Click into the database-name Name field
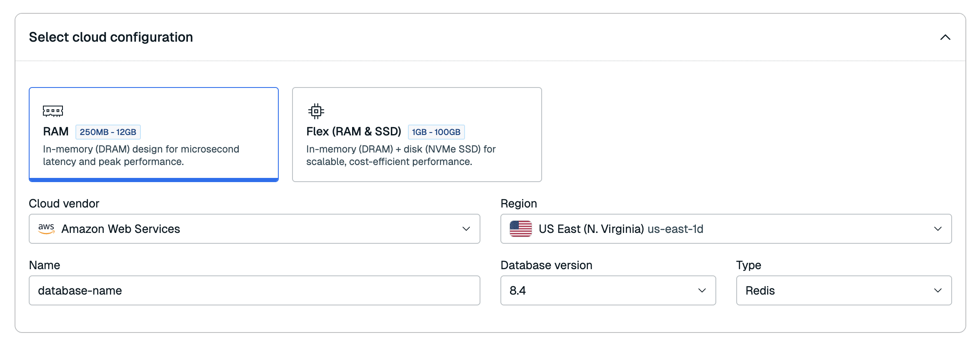The height and width of the screenshot is (345, 980). click(254, 290)
